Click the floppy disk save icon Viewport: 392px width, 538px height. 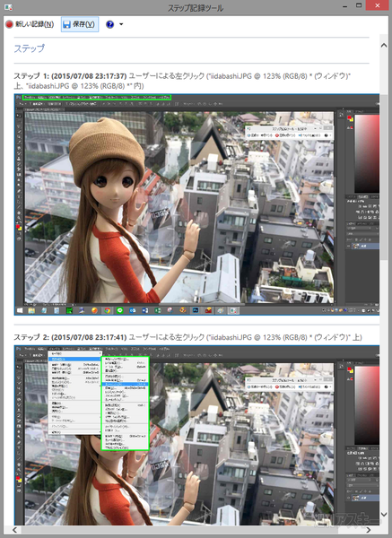pyautogui.click(x=67, y=24)
